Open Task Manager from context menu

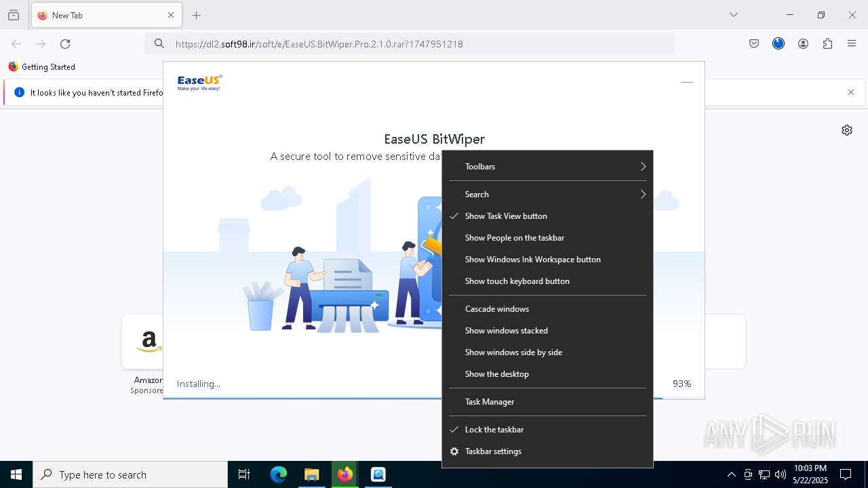(x=547, y=402)
